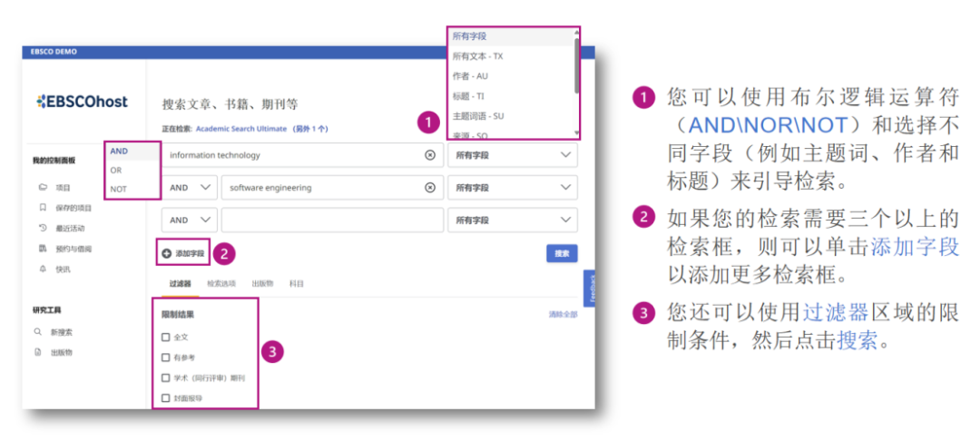Viewport: 980px width, 441px height.
Task: Click the 新搜索 magnifier icon
Action: pos(38,332)
